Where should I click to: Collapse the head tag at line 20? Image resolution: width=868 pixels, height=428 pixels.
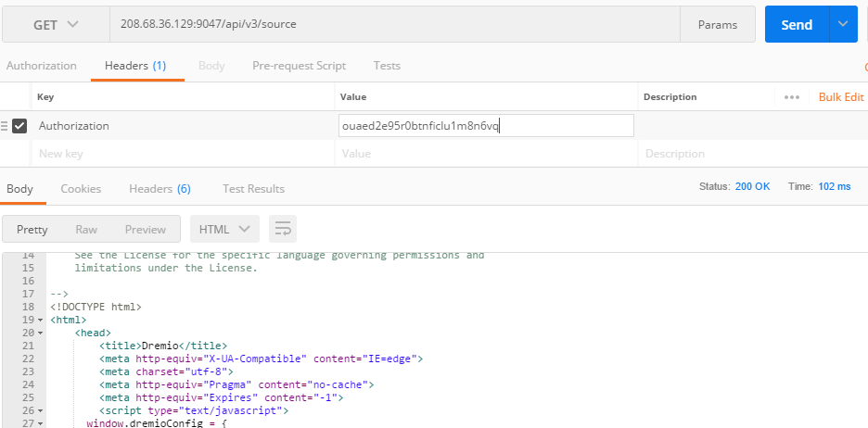pyautogui.click(x=41, y=333)
